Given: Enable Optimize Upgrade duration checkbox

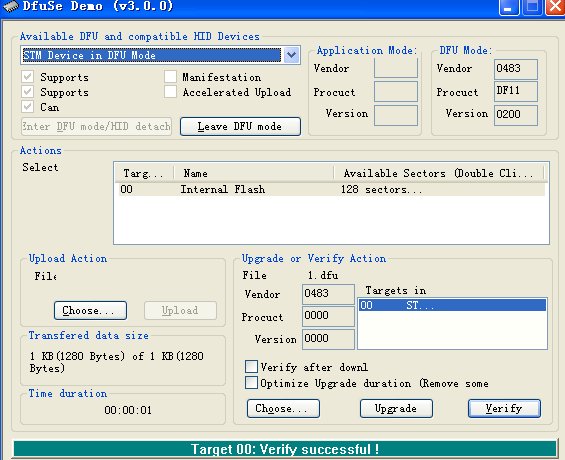Looking at the screenshot, I should (251, 383).
